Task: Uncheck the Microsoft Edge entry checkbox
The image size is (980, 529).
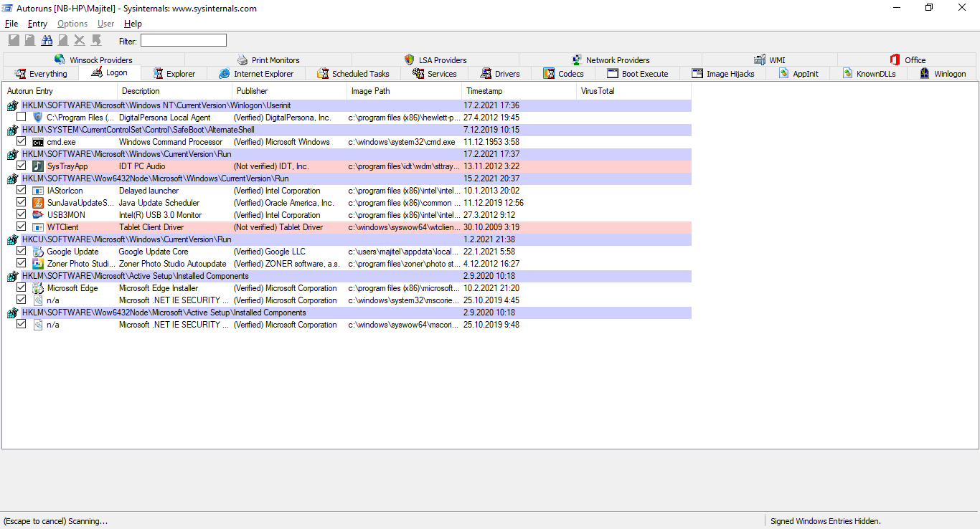Action: (x=22, y=287)
